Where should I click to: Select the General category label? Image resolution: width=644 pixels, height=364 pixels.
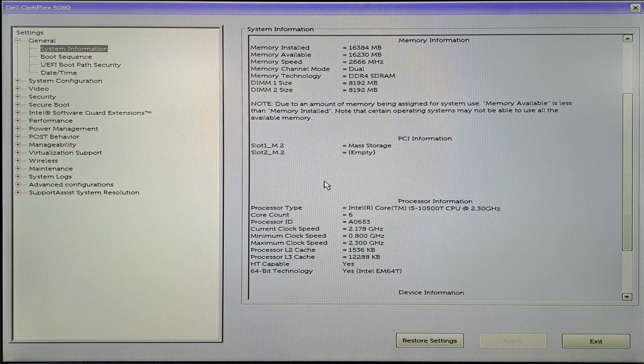[x=42, y=41]
